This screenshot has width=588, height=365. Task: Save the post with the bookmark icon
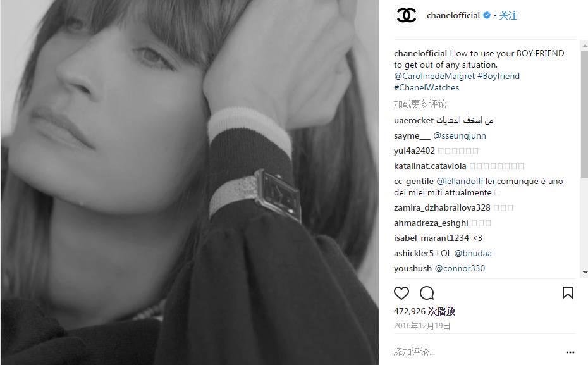click(568, 293)
